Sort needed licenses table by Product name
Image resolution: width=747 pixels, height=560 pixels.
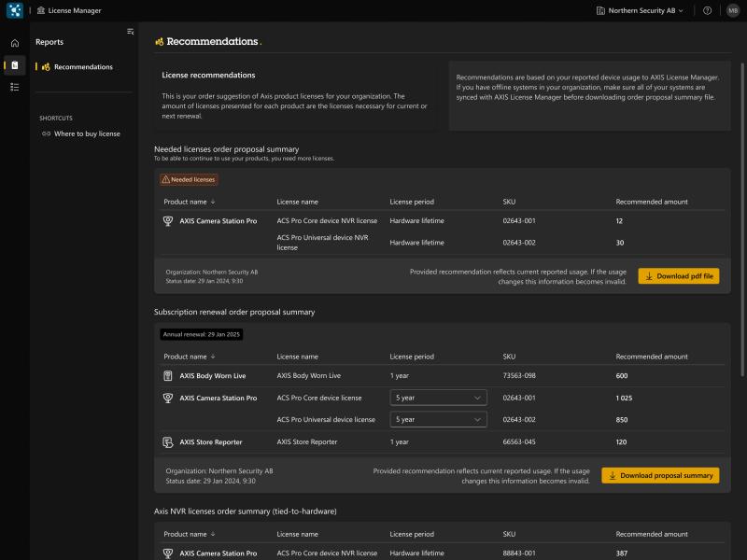click(x=189, y=202)
